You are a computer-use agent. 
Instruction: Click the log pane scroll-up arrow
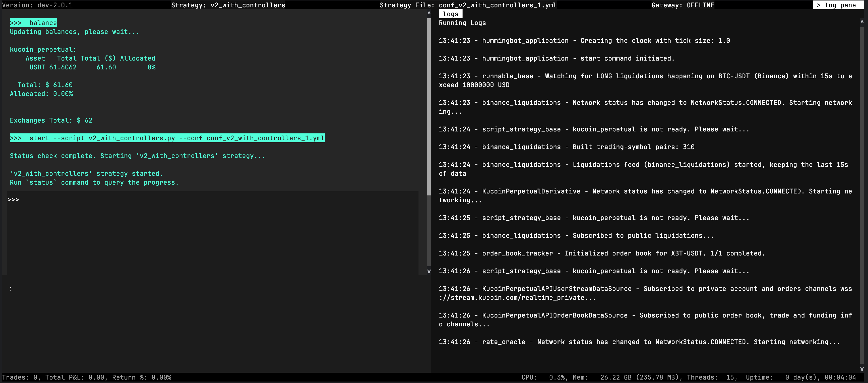coord(862,22)
